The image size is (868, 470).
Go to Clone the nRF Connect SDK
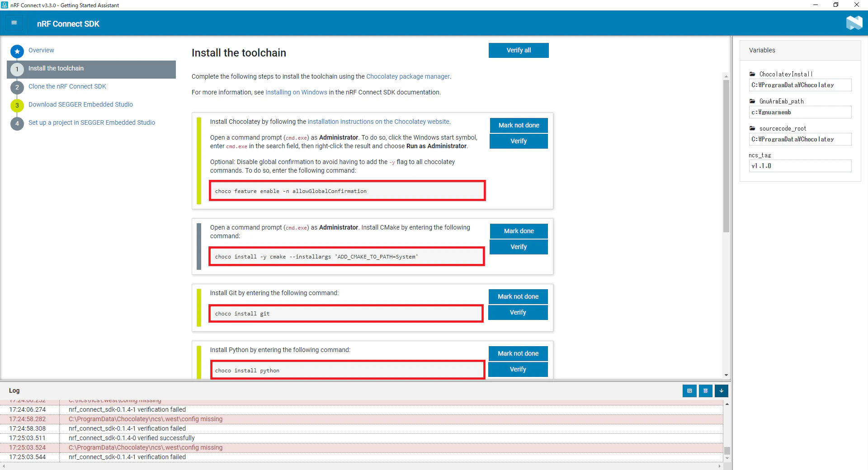67,86
